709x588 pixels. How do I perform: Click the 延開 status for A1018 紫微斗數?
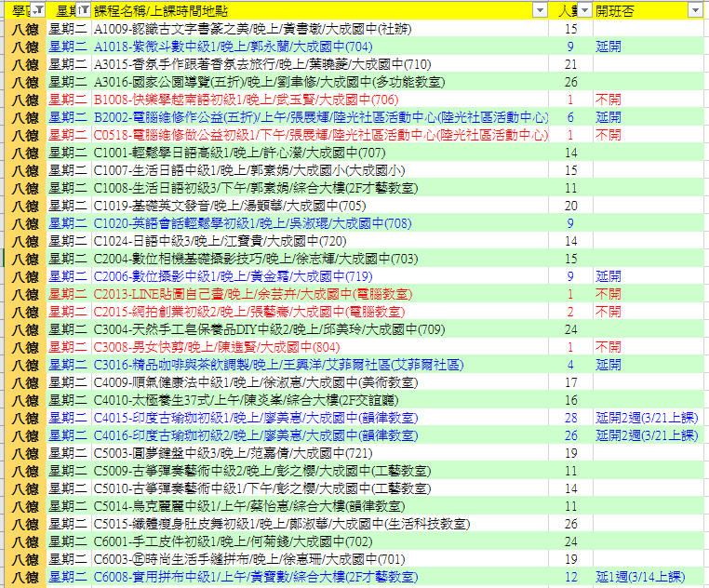click(x=609, y=47)
